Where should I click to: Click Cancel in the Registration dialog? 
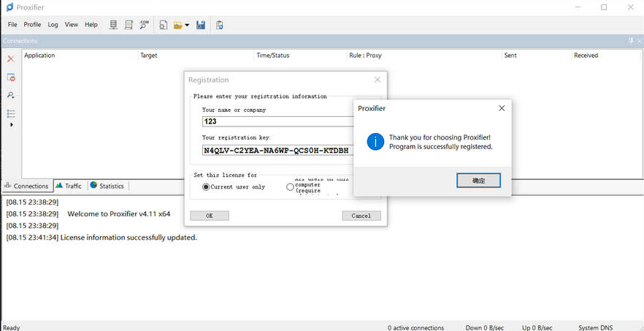361,216
